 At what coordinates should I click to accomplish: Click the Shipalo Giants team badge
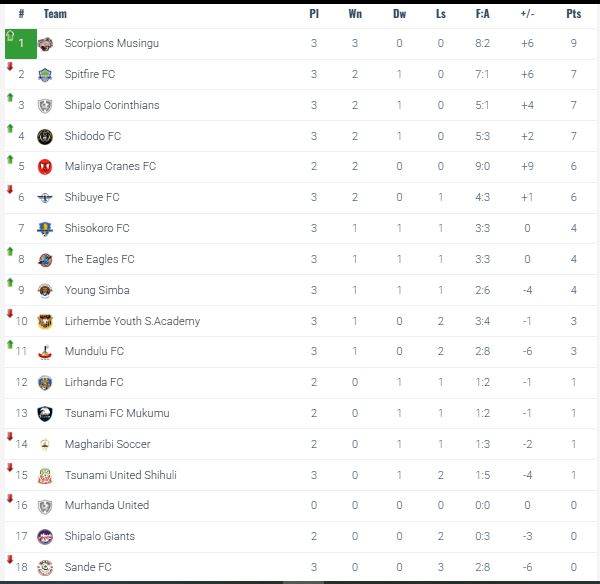(x=45, y=537)
